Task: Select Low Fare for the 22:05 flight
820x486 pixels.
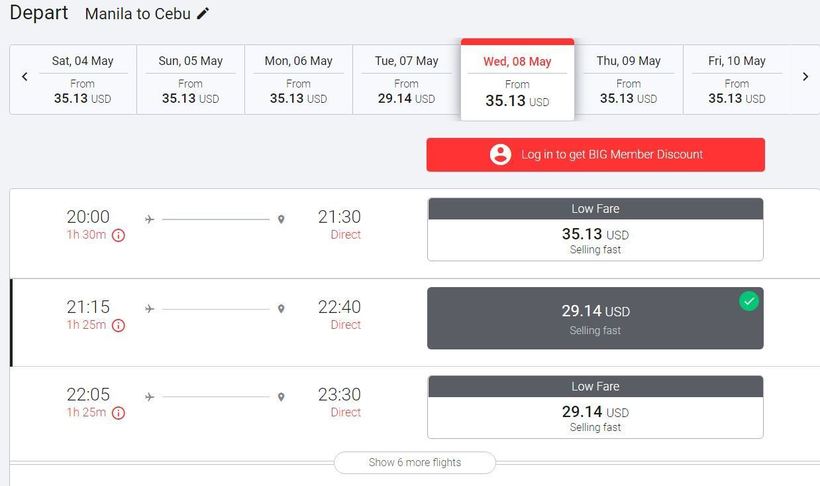Action: pyautogui.click(x=595, y=406)
